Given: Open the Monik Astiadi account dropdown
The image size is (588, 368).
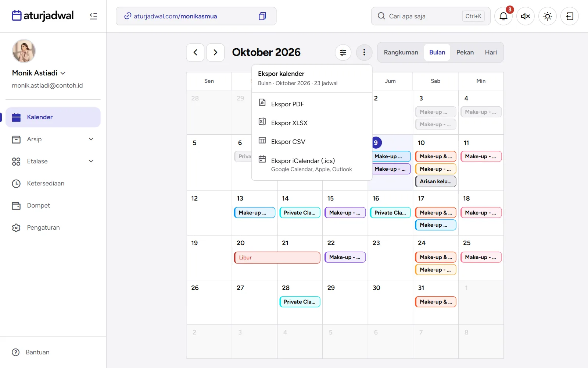Looking at the screenshot, I should pos(39,73).
